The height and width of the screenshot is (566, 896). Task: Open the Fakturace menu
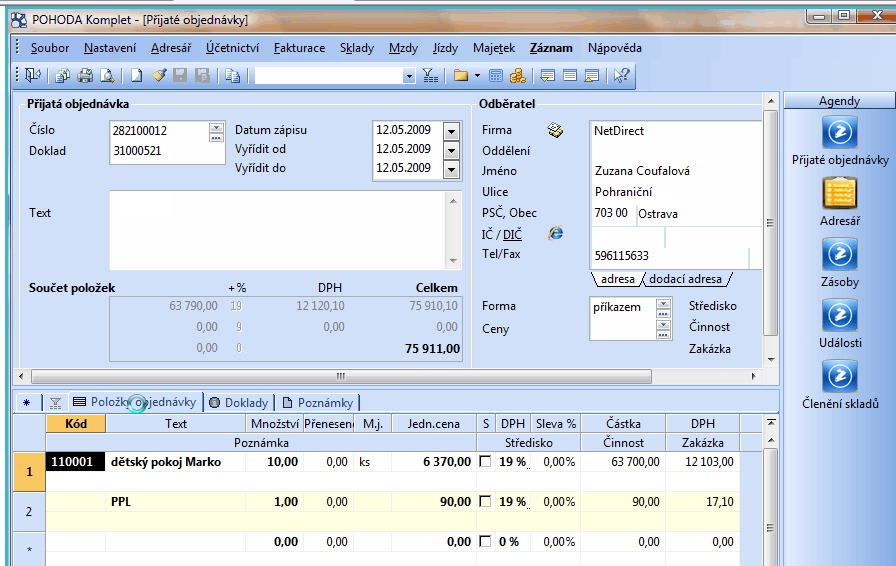pyautogui.click(x=299, y=48)
